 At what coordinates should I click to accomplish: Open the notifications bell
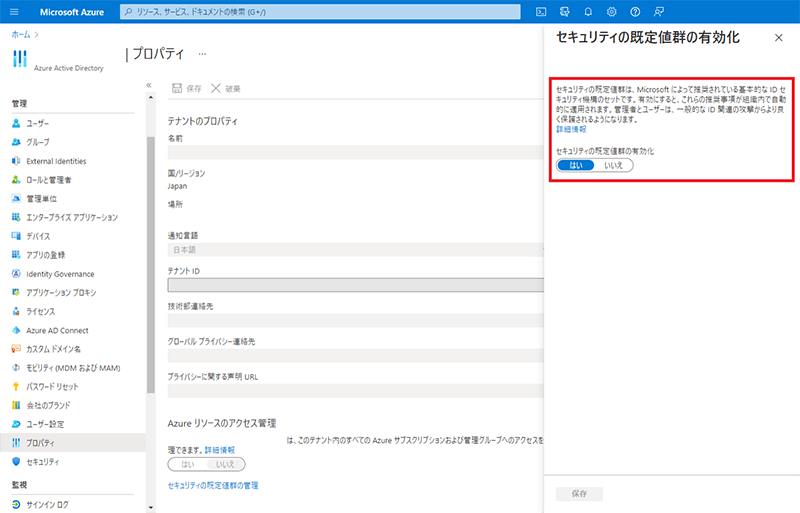[588, 12]
